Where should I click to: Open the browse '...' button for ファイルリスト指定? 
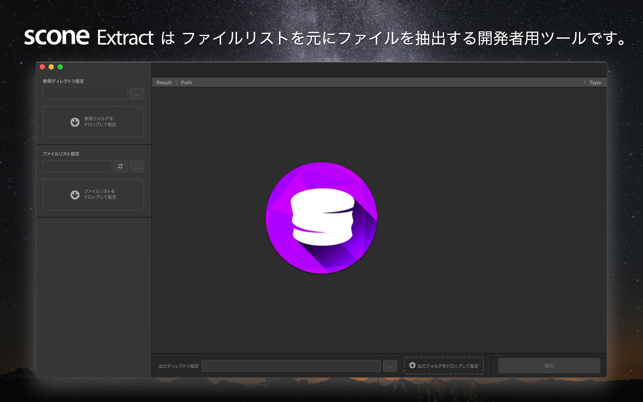(137, 166)
